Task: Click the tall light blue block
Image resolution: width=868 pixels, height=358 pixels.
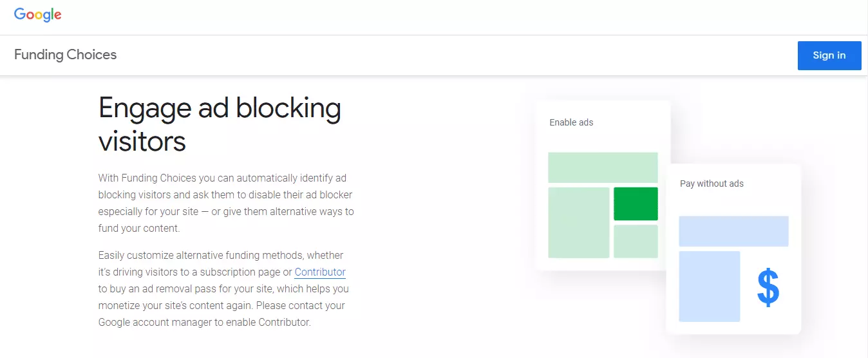Action: tap(709, 287)
